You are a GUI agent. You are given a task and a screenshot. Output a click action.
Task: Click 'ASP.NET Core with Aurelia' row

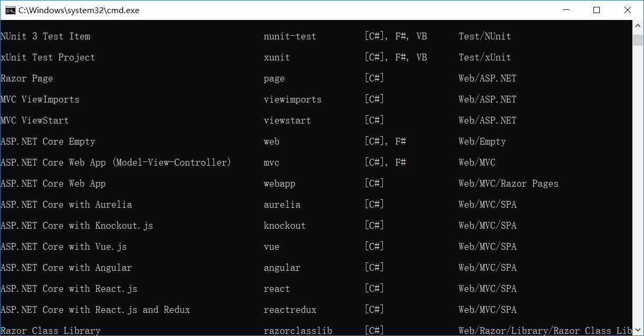tap(316, 205)
